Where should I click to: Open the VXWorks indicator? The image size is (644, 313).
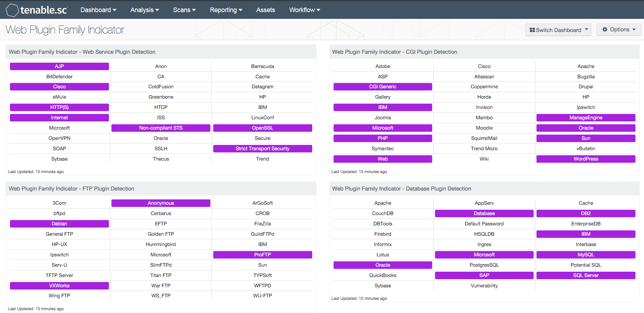coord(59,286)
